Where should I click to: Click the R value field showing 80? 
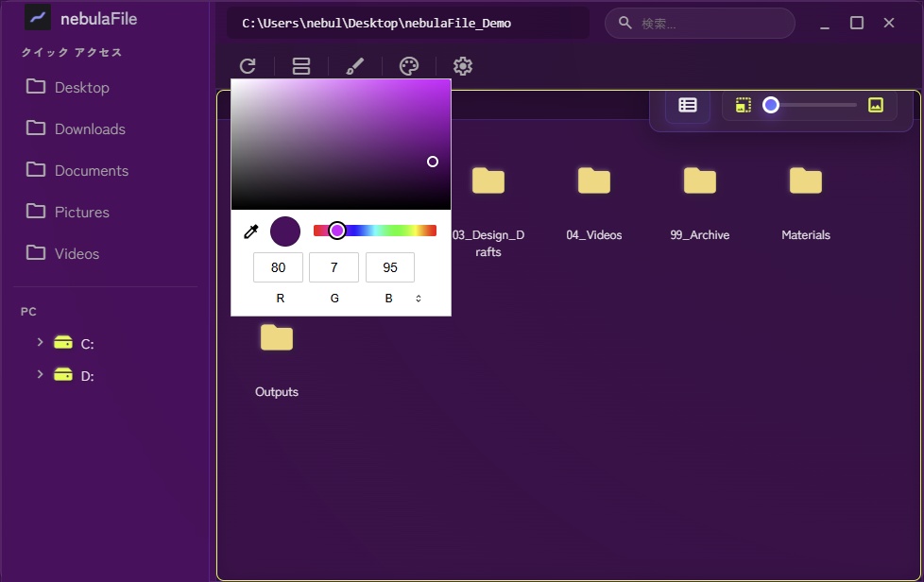[x=278, y=267]
